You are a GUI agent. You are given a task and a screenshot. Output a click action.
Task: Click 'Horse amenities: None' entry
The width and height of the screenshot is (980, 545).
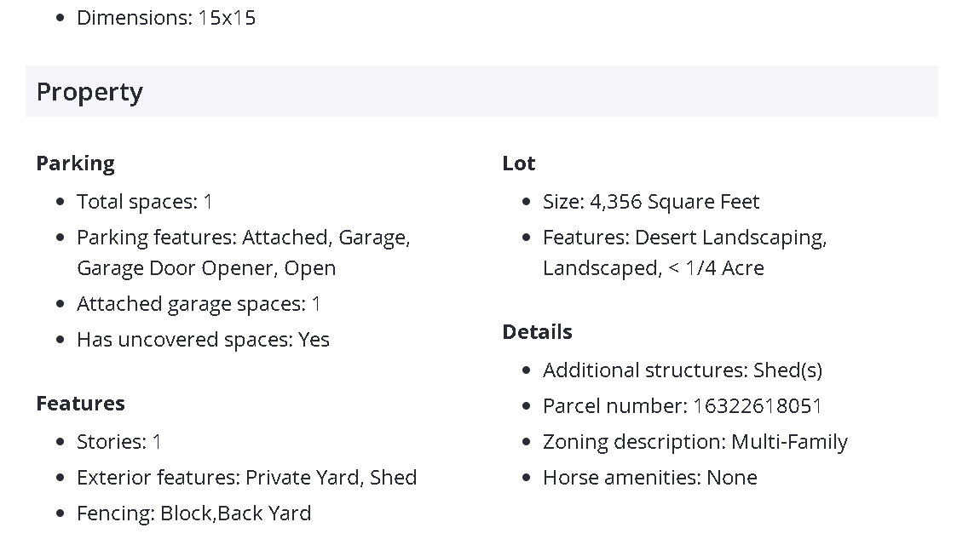(x=649, y=478)
